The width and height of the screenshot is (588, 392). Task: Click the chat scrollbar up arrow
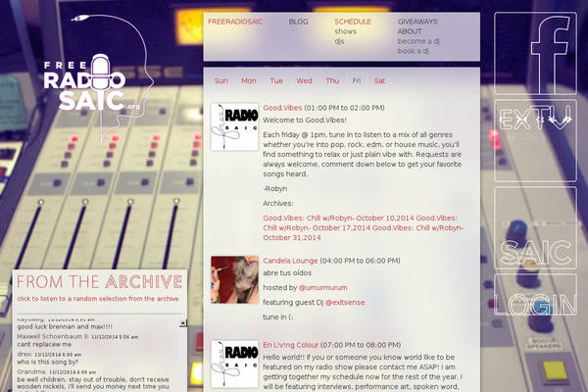point(183,323)
